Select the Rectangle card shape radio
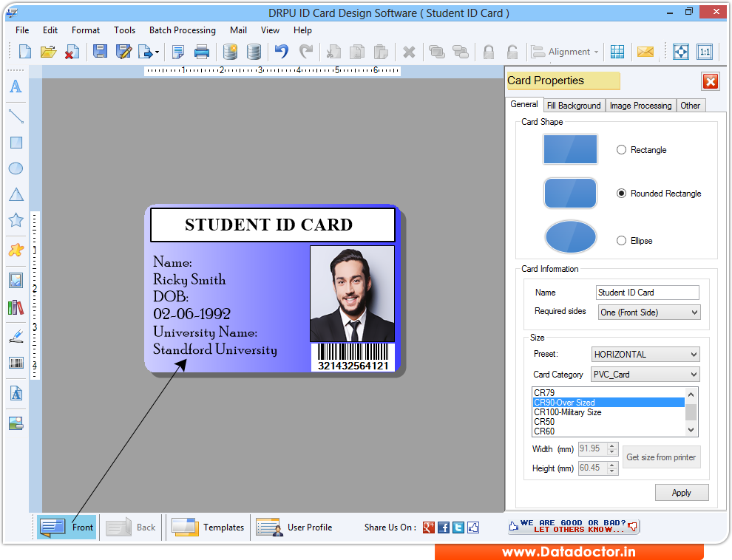Viewport: 732px width, 560px height. pyautogui.click(x=621, y=150)
